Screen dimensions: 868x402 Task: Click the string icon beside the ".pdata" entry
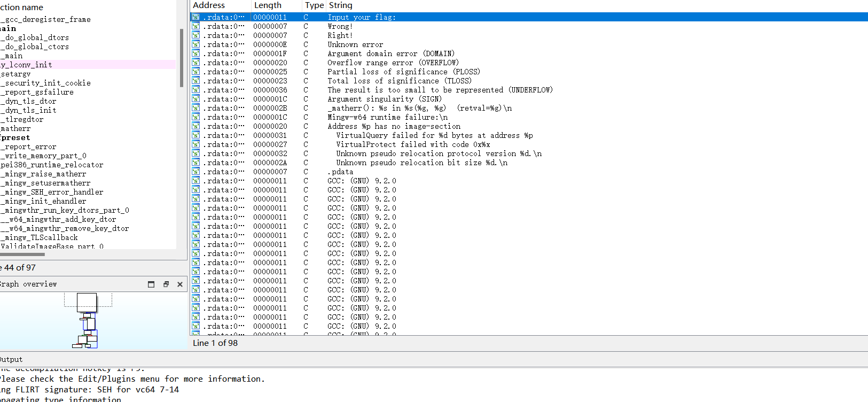pyautogui.click(x=196, y=172)
